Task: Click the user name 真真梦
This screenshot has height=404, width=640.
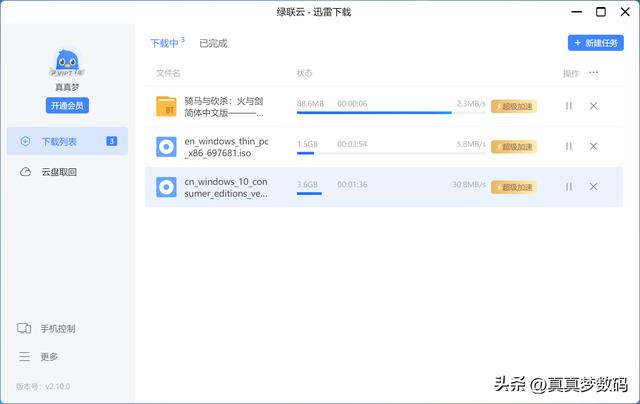Action: tap(67, 87)
